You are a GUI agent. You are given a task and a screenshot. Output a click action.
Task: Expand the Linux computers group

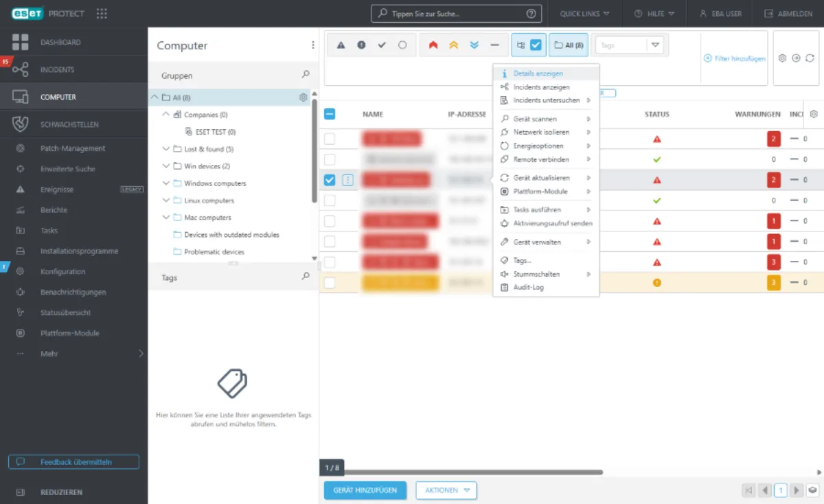point(166,201)
